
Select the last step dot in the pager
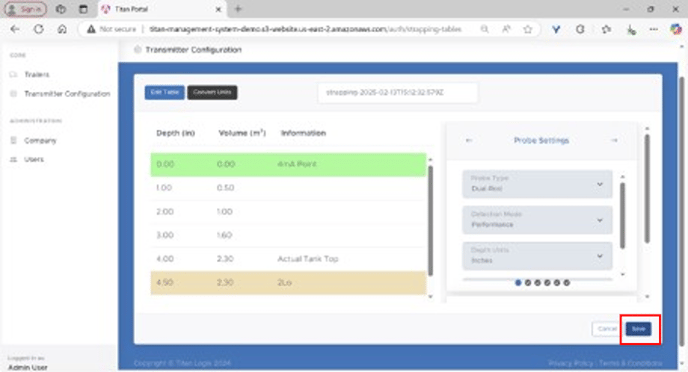566,283
